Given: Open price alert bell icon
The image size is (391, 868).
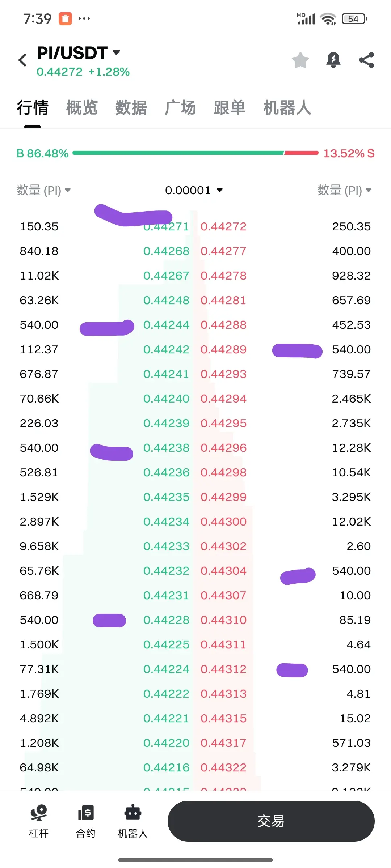Looking at the screenshot, I should 333,60.
